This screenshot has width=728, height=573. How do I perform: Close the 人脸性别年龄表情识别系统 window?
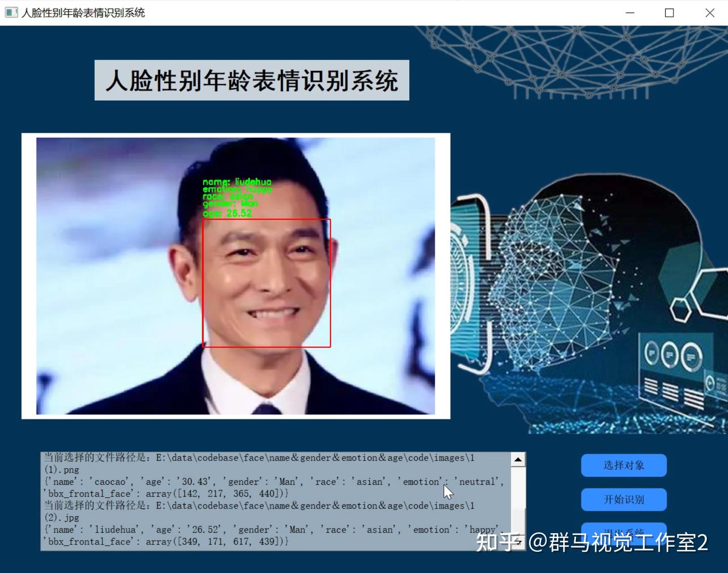click(x=710, y=13)
